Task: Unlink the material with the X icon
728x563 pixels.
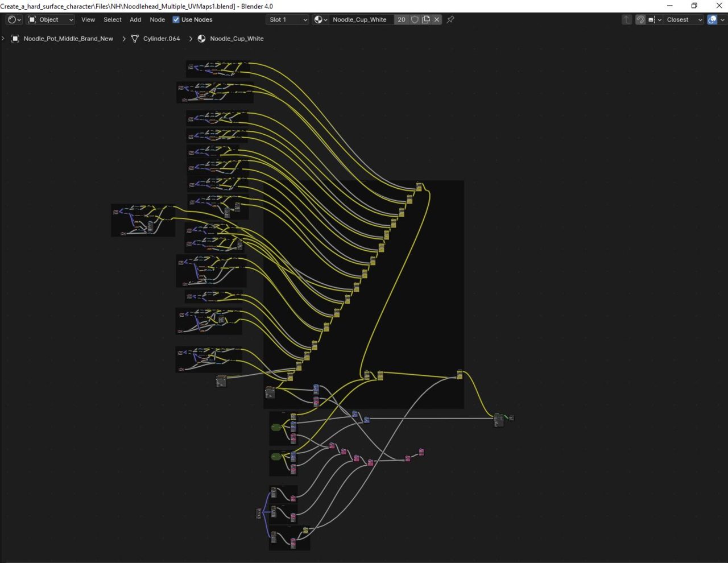Action: pyautogui.click(x=437, y=19)
